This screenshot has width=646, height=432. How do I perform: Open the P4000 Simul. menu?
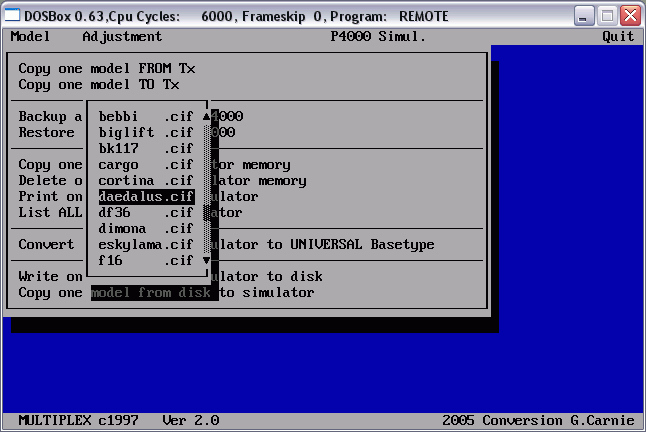(378, 37)
